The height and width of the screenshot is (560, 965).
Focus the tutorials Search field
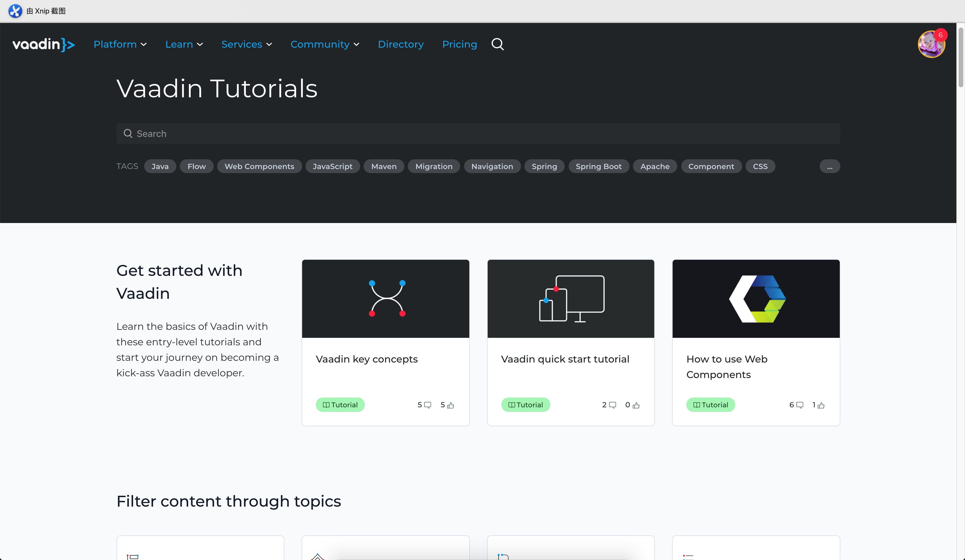coord(478,133)
